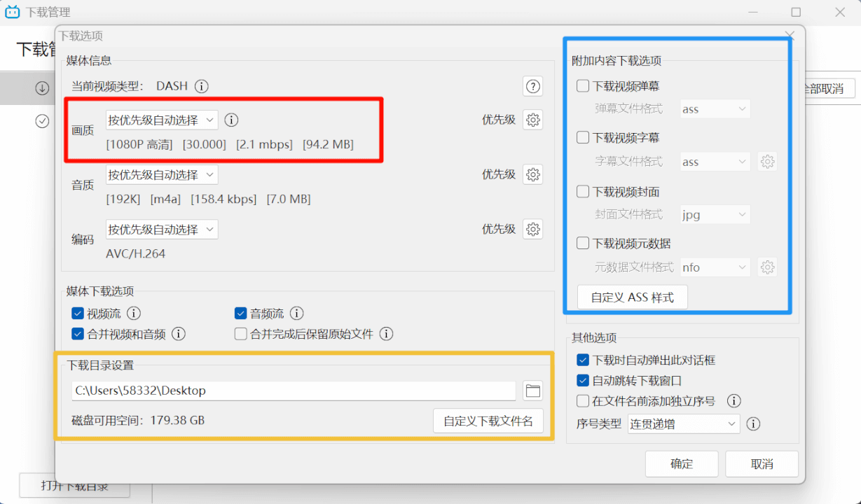This screenshot has height=504, width=861.
Task: Expand the 画质 quality selection dropdown
Action: (162, 120)
